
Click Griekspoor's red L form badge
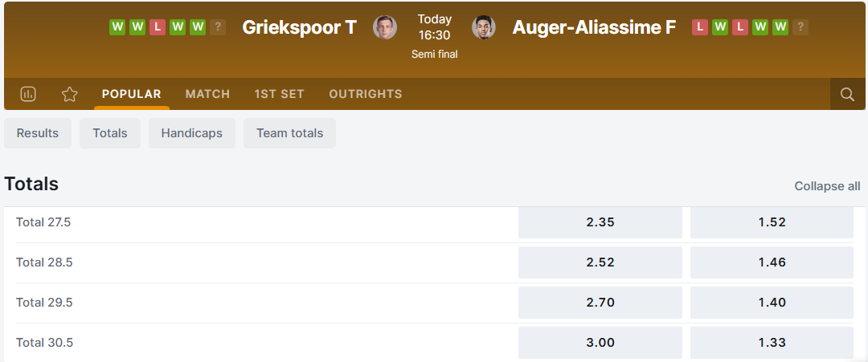click(x=158, y=27)
